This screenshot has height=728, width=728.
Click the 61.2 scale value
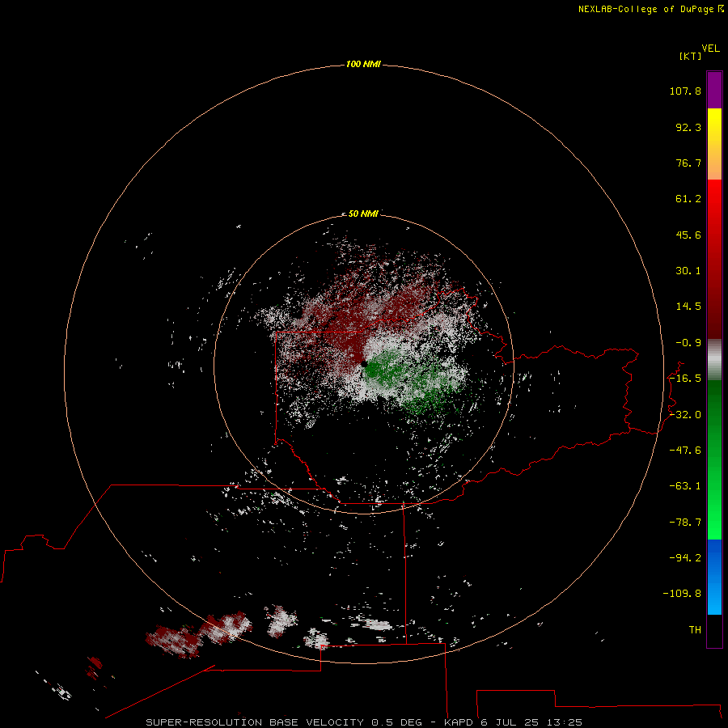click(688, 199)
